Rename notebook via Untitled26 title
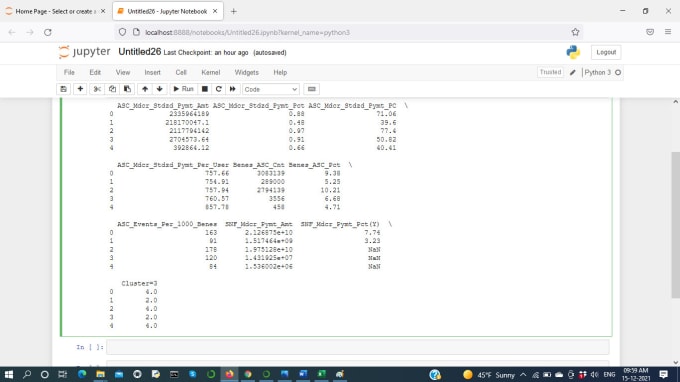This screenshot has width=680, height=382. 140,52
